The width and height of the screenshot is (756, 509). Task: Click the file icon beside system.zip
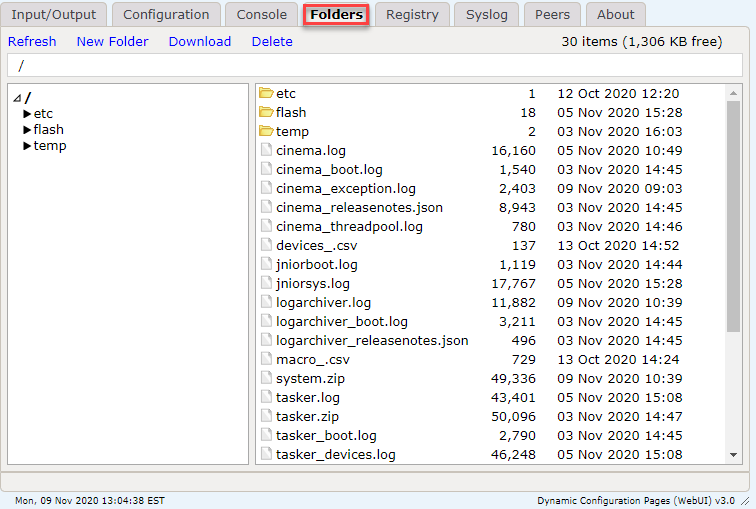(x=266, y=378)
